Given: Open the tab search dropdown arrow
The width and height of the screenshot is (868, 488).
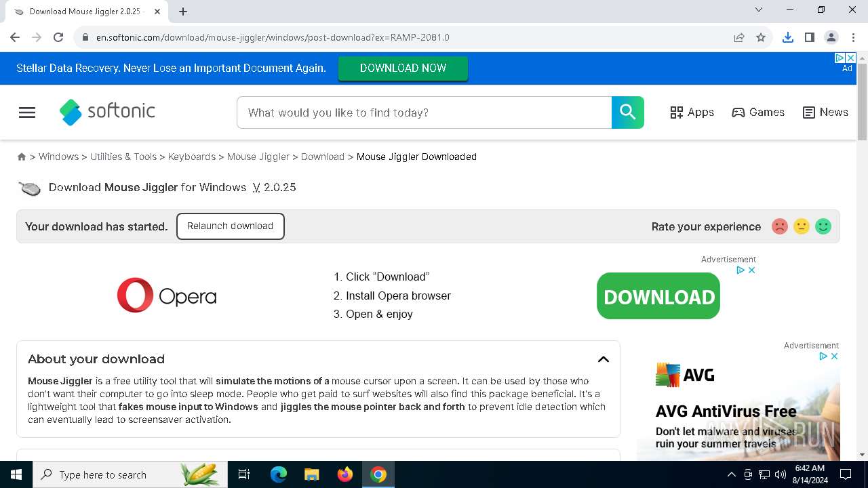Looking at the screenshot, I should [x=759, y=9].
